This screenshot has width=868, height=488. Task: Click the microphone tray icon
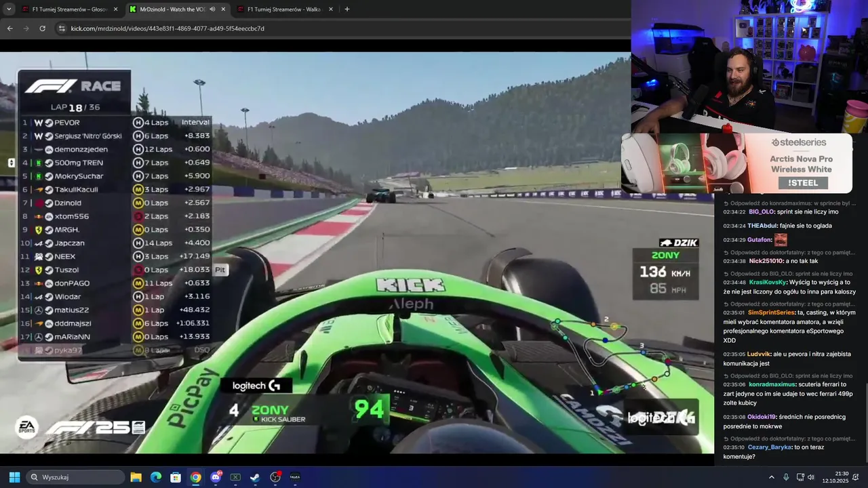[786, 477]
